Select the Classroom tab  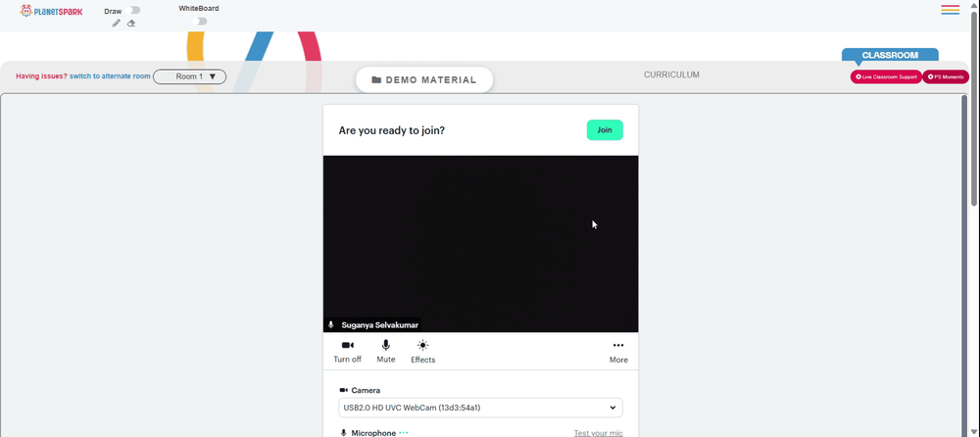click(890, 55)
